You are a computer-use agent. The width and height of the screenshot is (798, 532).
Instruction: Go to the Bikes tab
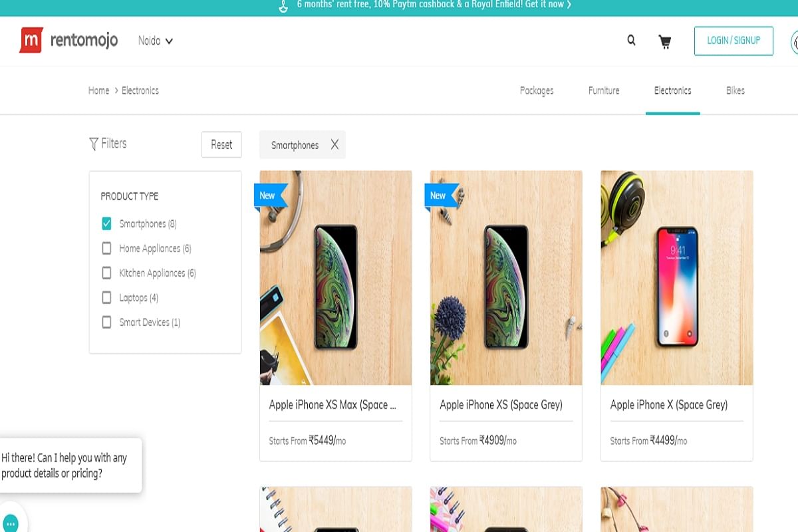(x=735, y=90)
